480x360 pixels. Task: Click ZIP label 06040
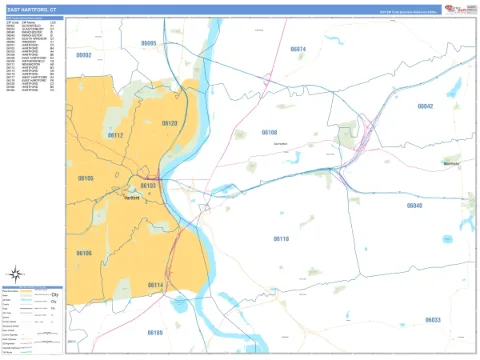tap(415, 206)
